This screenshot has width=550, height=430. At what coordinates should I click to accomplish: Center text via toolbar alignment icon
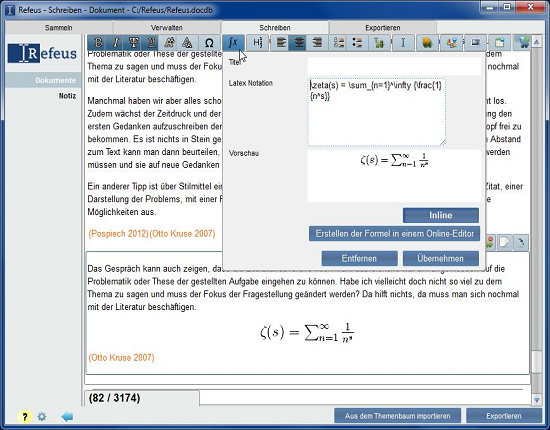coord(299,43)
